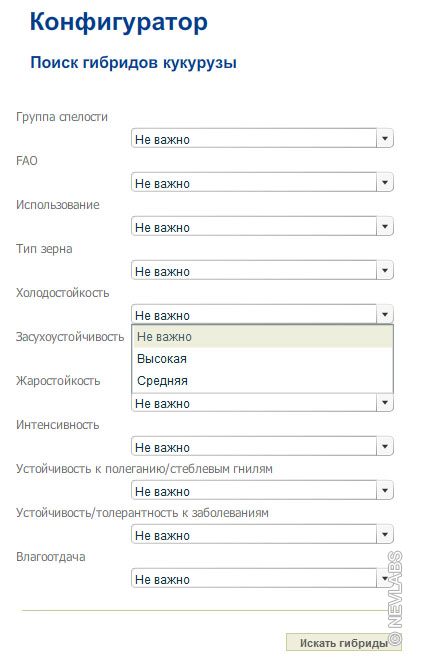Screen dimensions: 425x670
Task: Click the Интенсивность select field
Action: [262, 447]
